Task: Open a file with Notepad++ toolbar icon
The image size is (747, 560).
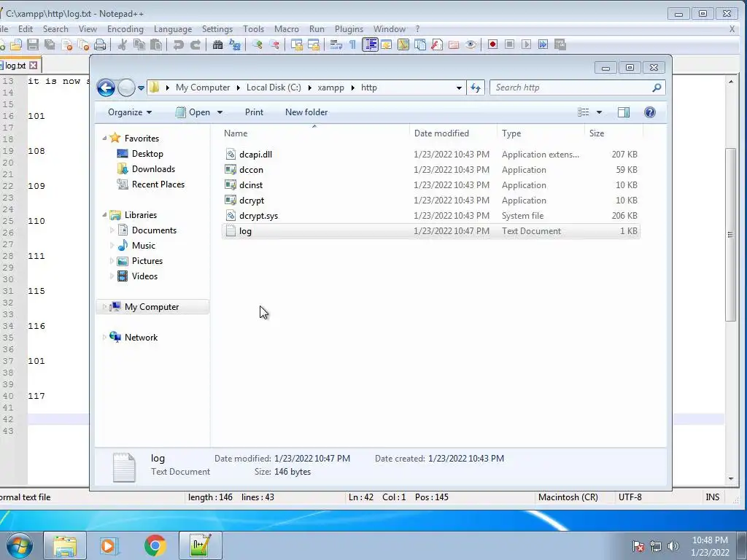Action: pyautogui.click(x=16, y=44)
